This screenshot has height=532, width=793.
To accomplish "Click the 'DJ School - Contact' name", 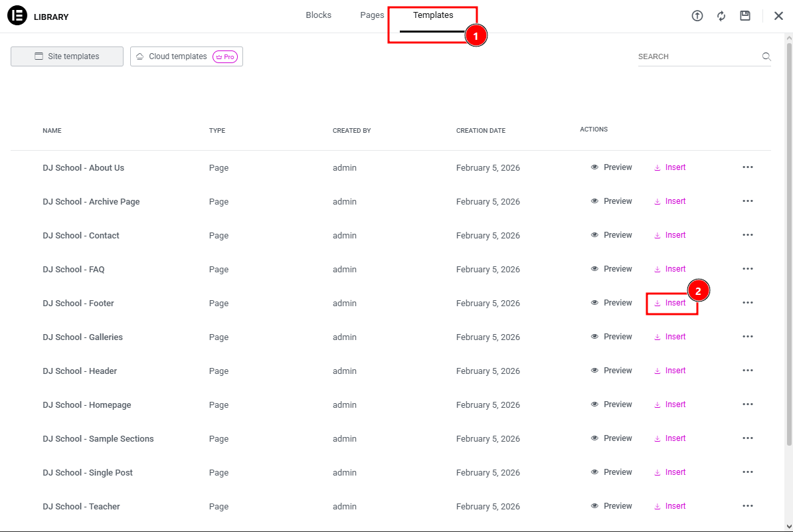I will coord(81,236).
